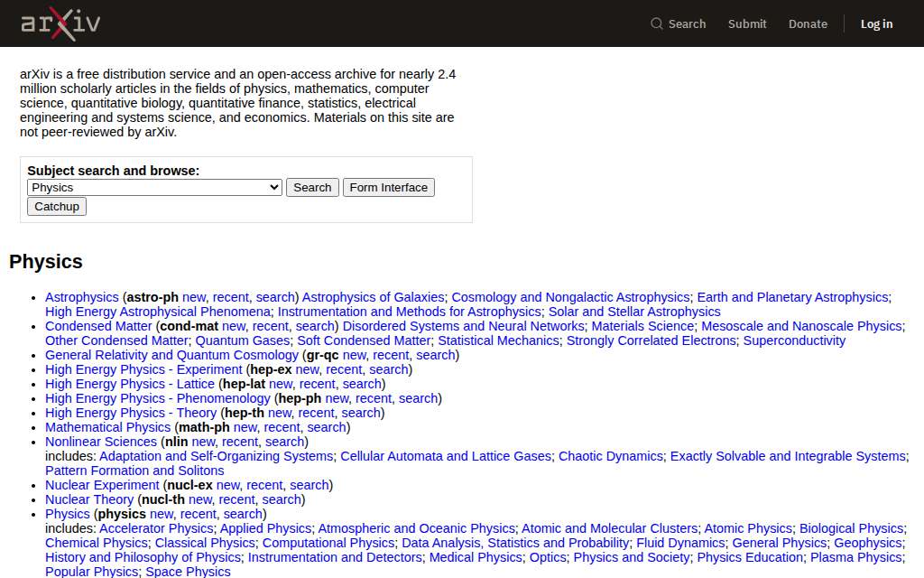Open Disordered Systems and Neural Networks
The width and height of the screenshot is (924, 578).
464,326
